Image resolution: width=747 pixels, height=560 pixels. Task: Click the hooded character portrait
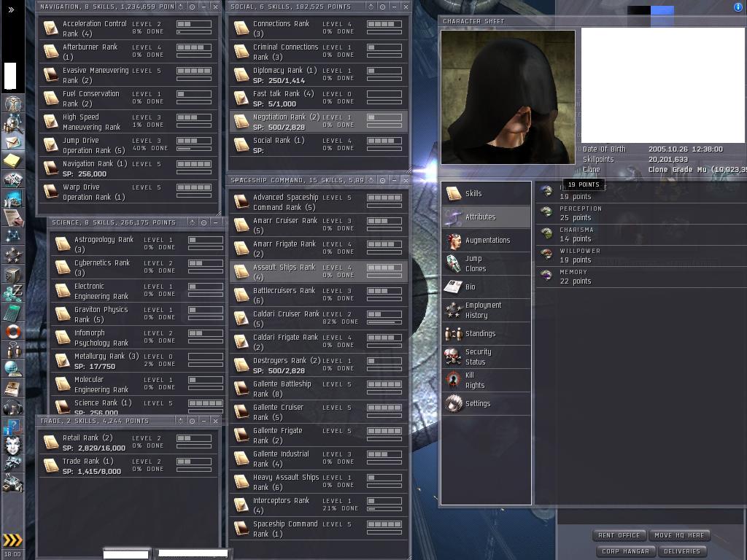point(508,97)
